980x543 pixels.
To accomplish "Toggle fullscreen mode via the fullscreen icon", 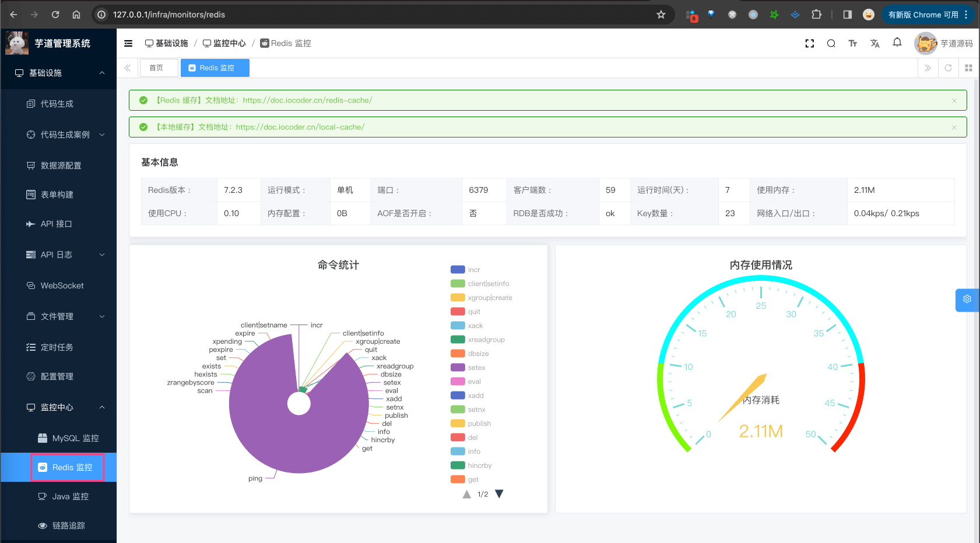I will tap(809, 43).
